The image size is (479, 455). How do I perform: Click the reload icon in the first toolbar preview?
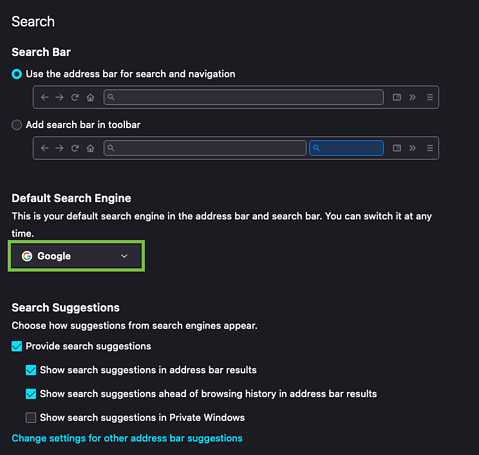pos(75,97)
